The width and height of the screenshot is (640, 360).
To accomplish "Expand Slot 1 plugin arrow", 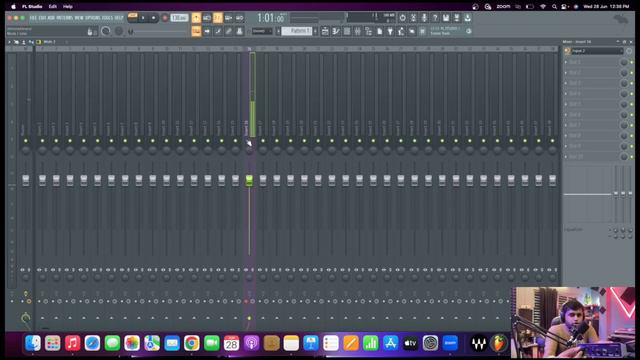I will coord(566,62).
